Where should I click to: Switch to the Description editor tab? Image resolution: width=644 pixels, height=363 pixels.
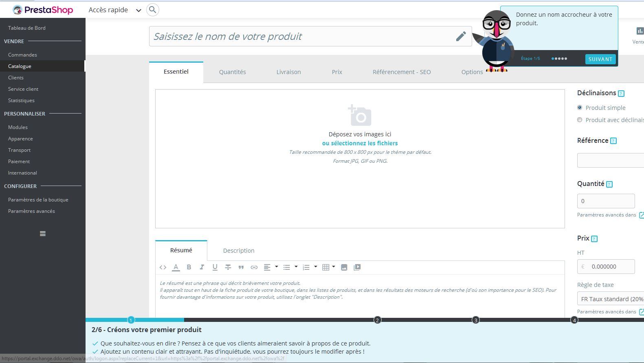[239, 251]
